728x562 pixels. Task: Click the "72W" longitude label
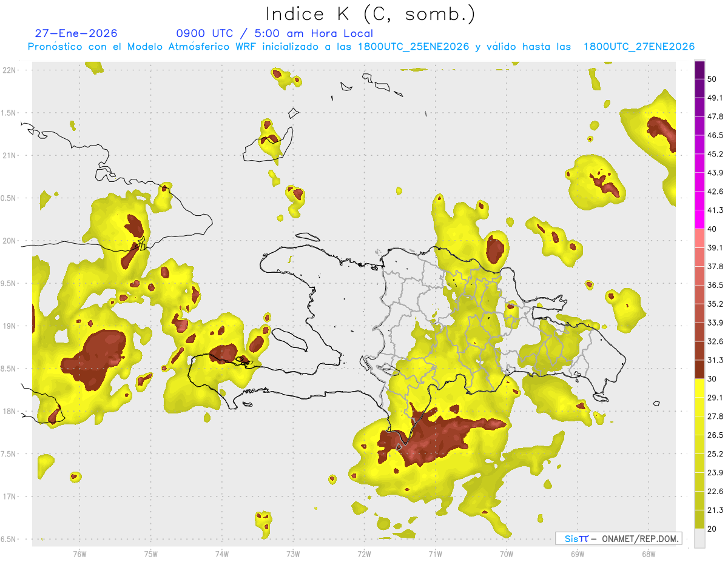pyautogui.click(x=364, y=554)
